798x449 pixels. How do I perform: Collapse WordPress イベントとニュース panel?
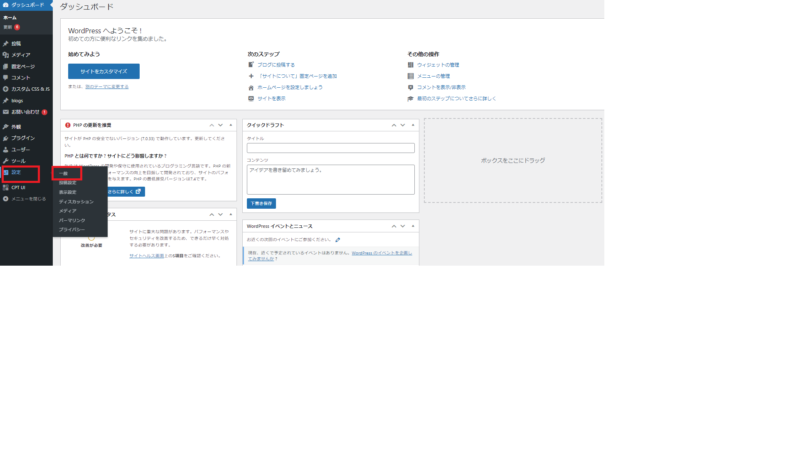(x=412, y=227)
